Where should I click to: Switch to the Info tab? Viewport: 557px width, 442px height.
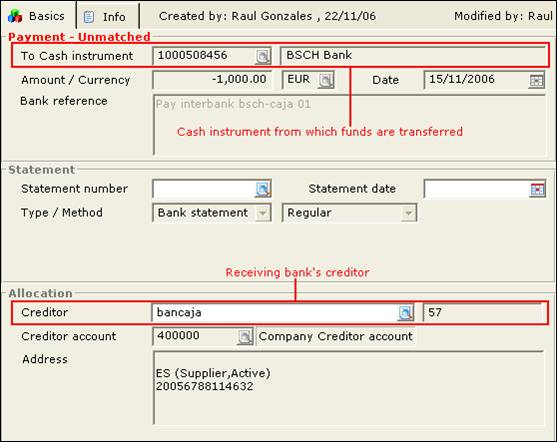[108, 16]
